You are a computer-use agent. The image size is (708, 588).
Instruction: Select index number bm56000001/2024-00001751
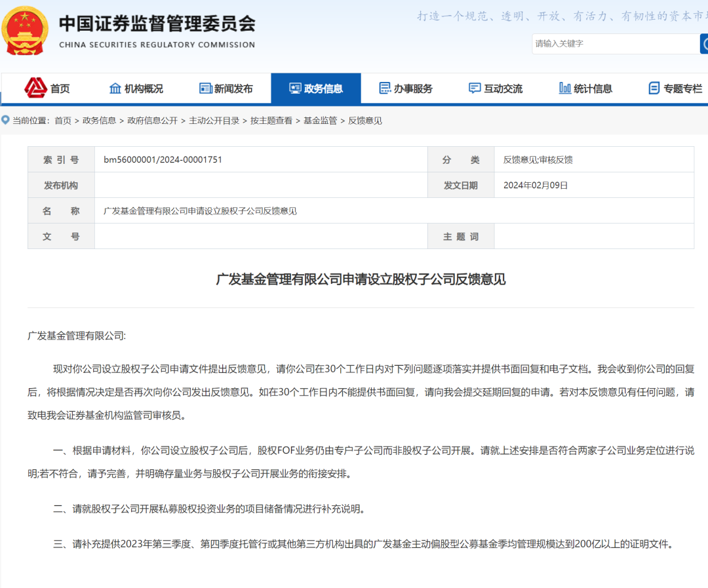point(163,159)
